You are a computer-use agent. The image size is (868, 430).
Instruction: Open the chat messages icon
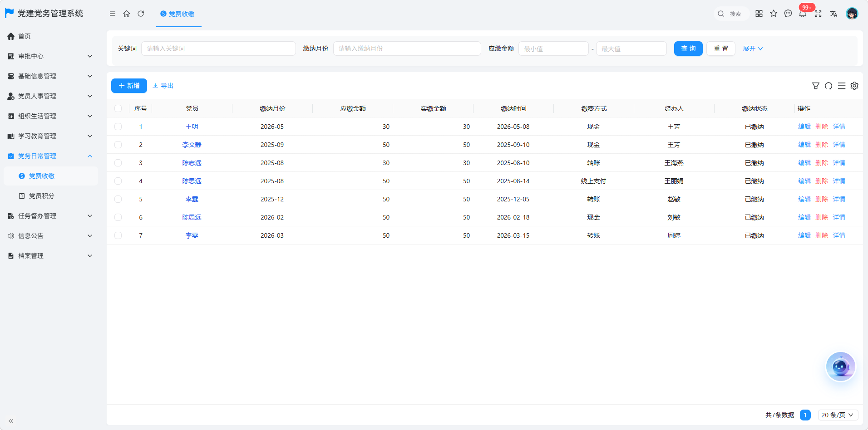(x=788, y=14)
